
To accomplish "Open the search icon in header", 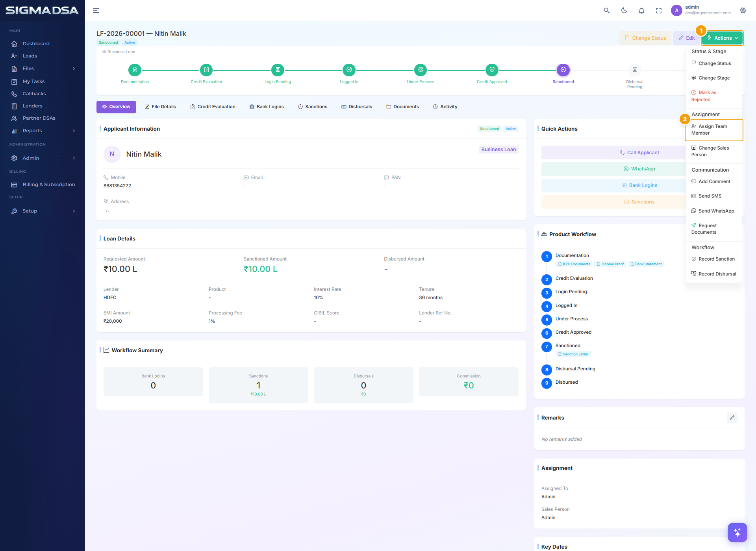I will tap(606, 11).
